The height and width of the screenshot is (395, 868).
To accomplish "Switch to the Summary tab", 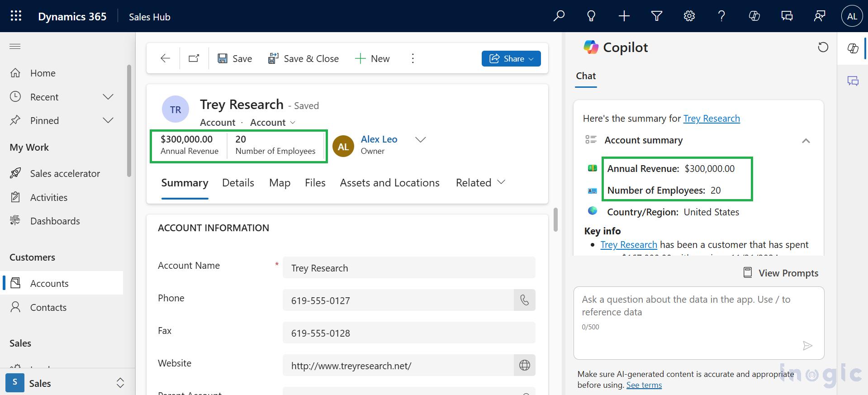I will point(185,183).
